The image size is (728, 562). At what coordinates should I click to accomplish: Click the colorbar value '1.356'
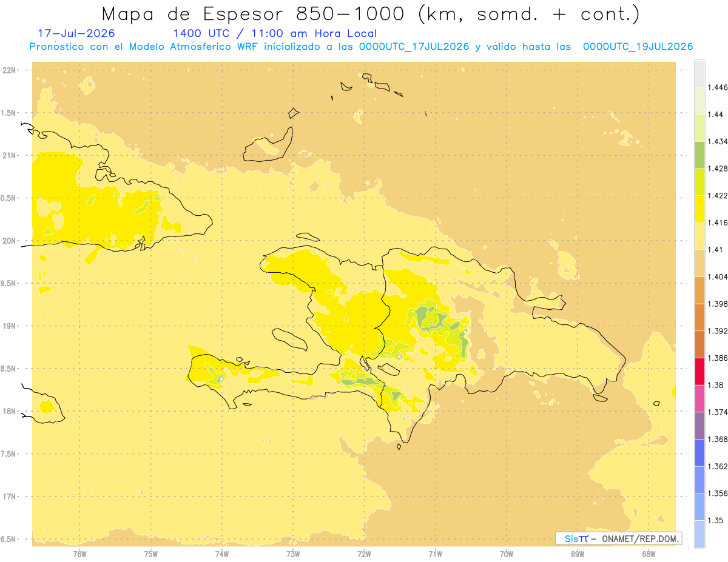[718, 493]
